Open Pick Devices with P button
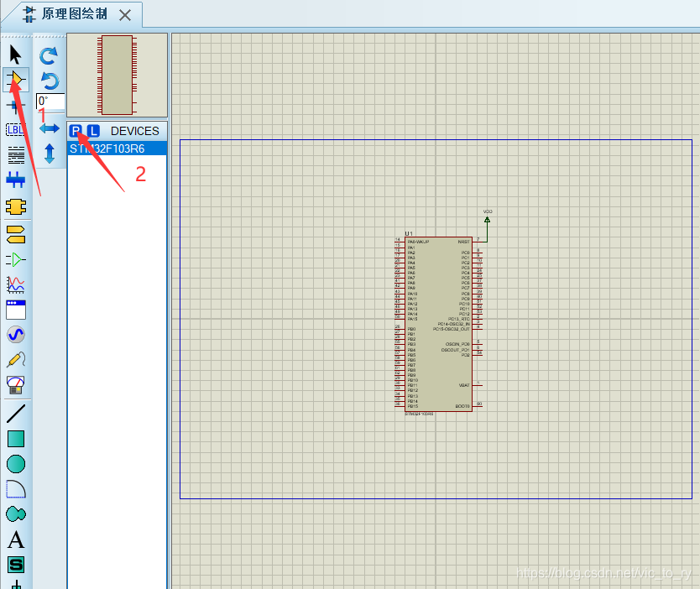The width and height of the screenshot is (700, 589). coord(76,131)
